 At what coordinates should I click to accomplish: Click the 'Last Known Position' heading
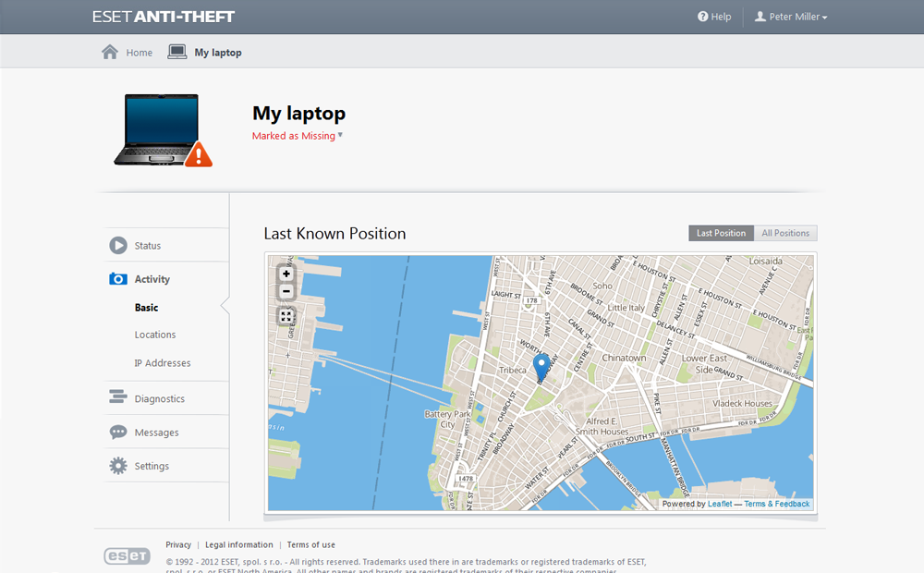(334, 234)
